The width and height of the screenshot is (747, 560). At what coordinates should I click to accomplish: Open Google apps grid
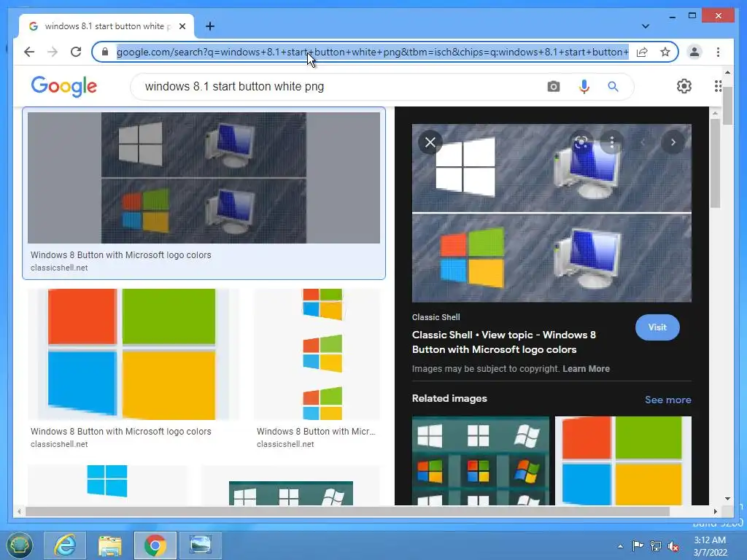pos(718,86)
